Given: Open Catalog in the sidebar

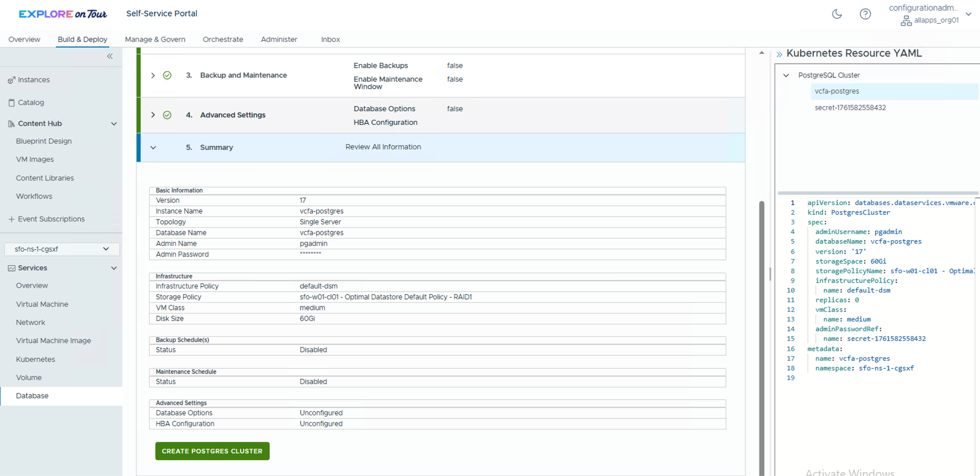Looking at the screenshot, I should [31, 102].
